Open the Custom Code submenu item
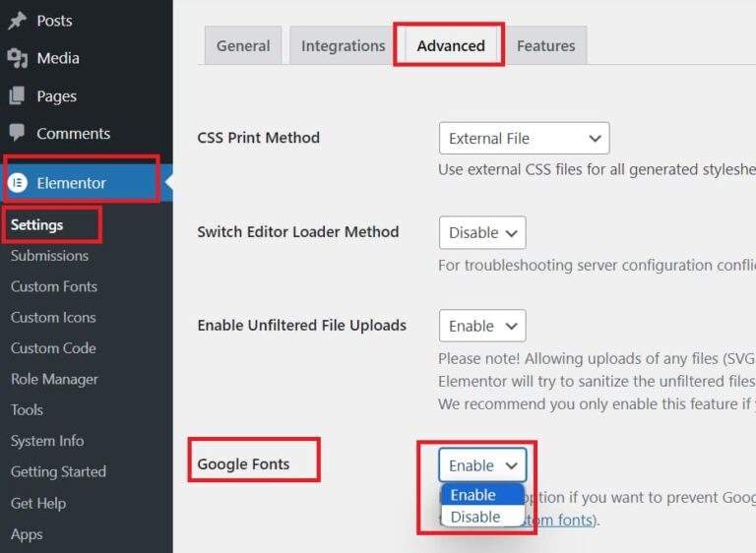Screen dimensions: 756x553 click(53, 348)
